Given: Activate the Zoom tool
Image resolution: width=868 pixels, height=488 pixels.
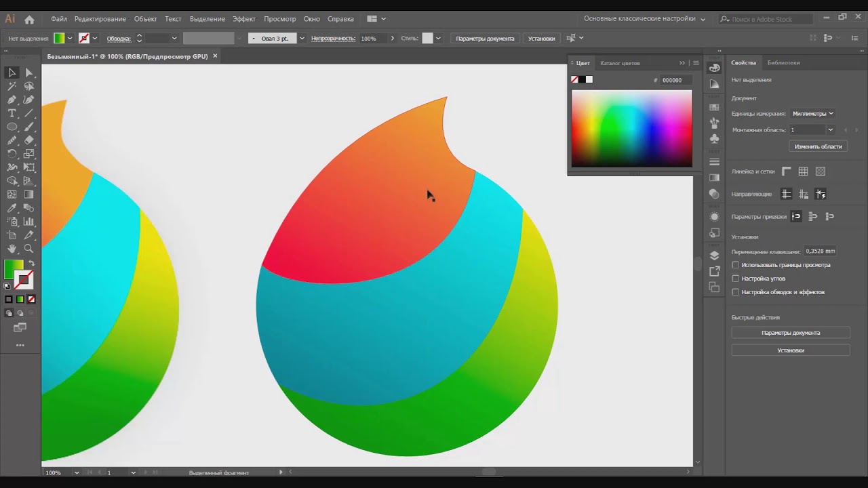Looking at the screenshot, I should (29, 249).
